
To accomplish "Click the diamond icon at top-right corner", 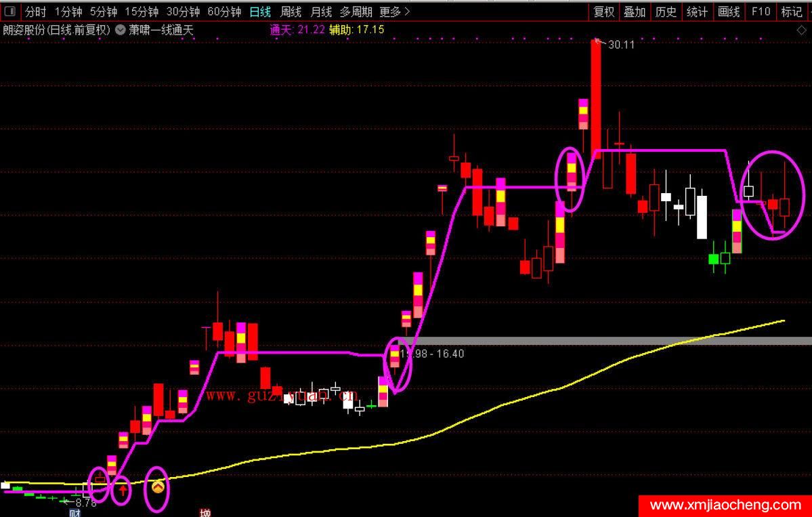I will (801, 30).
